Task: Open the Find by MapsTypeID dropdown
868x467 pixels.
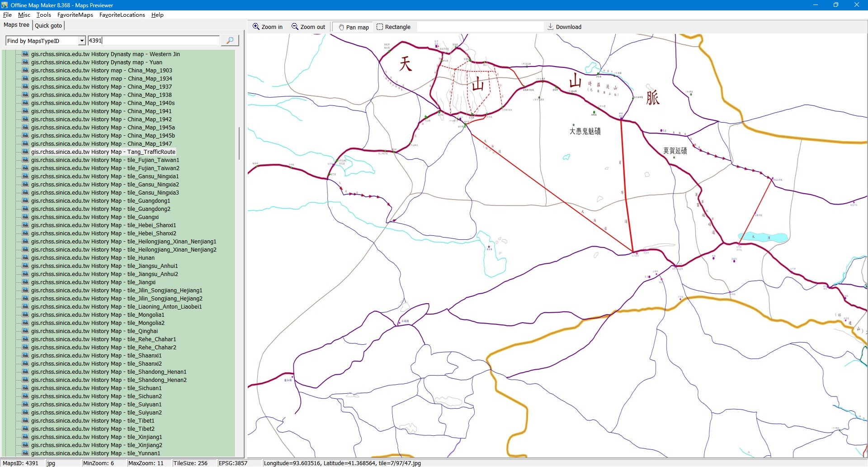Action: pos(82,41)
